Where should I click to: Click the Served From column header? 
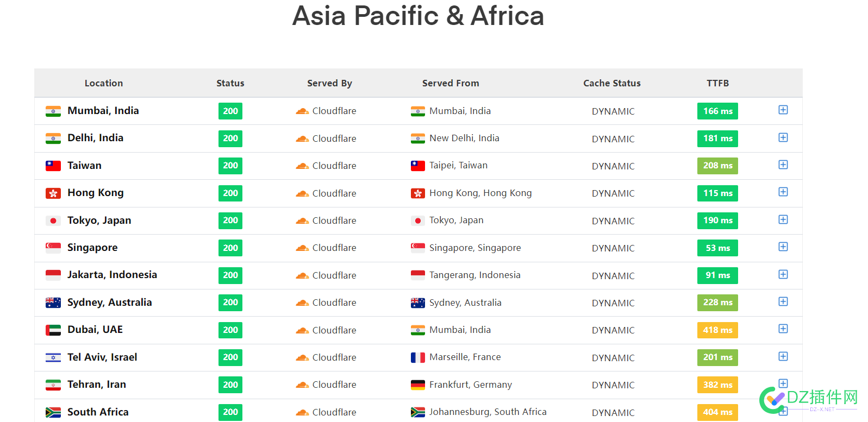(451, 83)
